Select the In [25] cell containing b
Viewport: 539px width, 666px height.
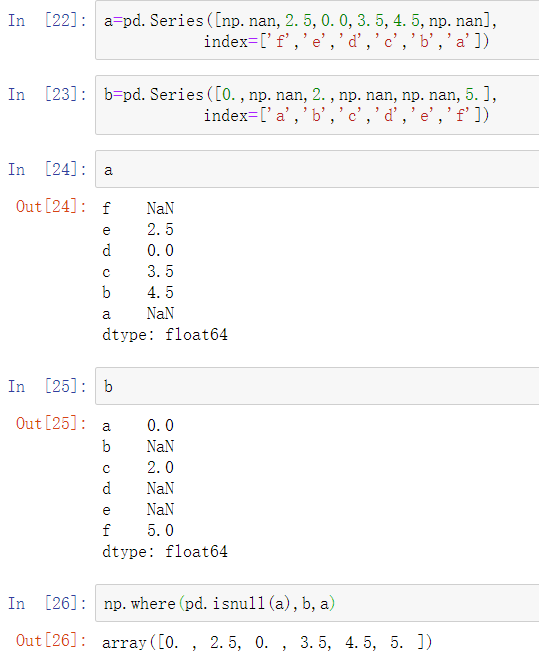(x=317, y=386)
